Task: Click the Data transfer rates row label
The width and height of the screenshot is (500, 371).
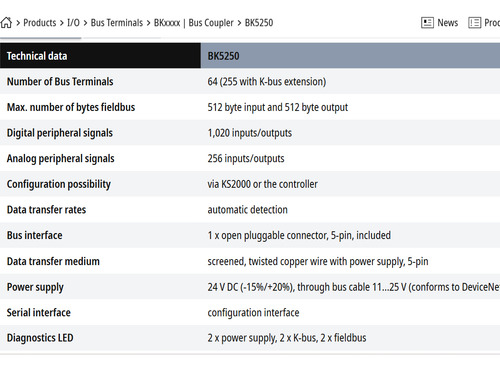Action: 46,210
